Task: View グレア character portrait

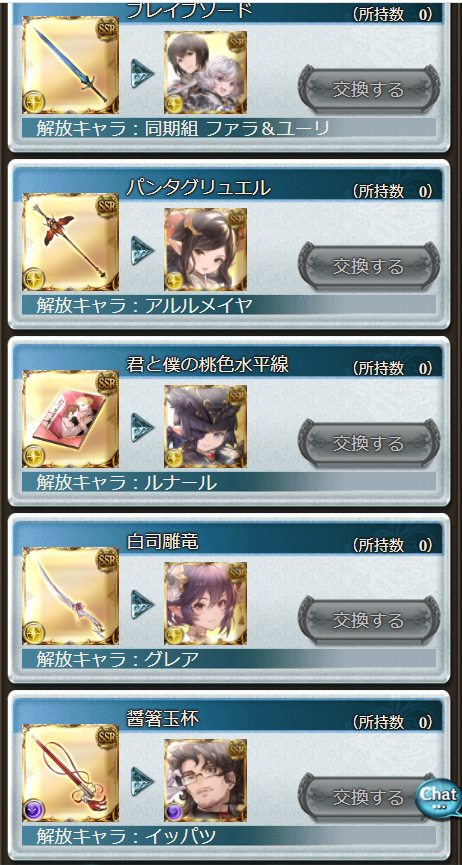Action: click(205, 604)
